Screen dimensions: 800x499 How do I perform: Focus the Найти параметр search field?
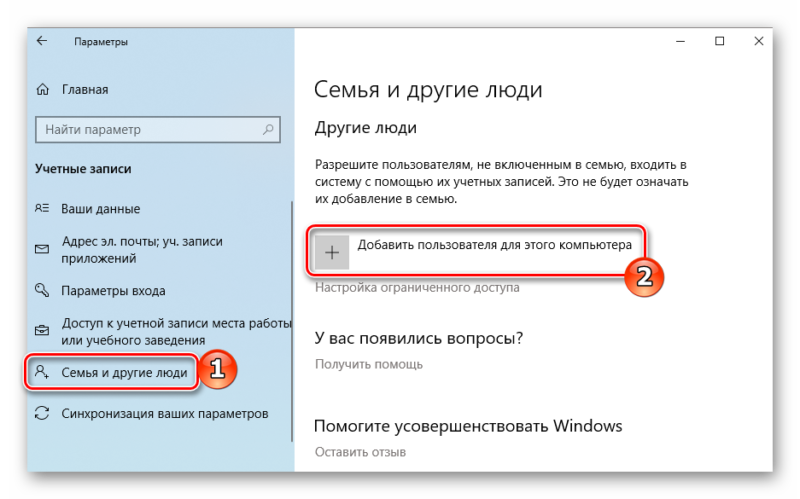click(158, 130)
